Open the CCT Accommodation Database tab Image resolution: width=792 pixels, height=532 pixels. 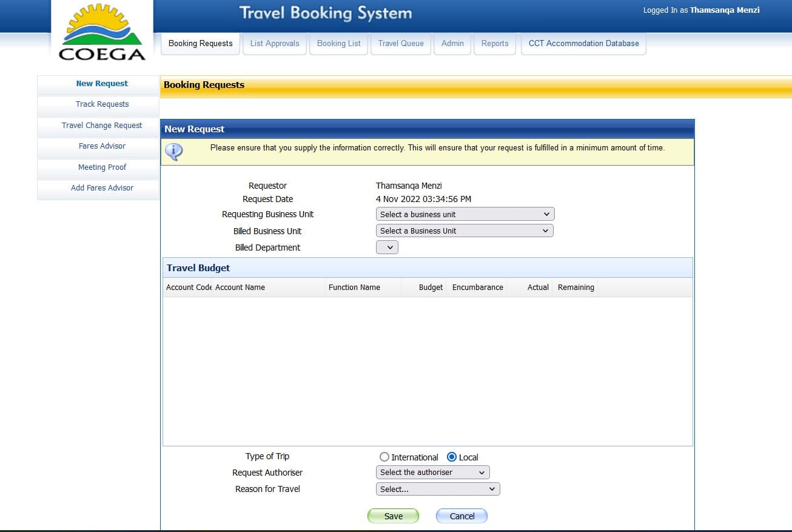[x=583, y=44]
